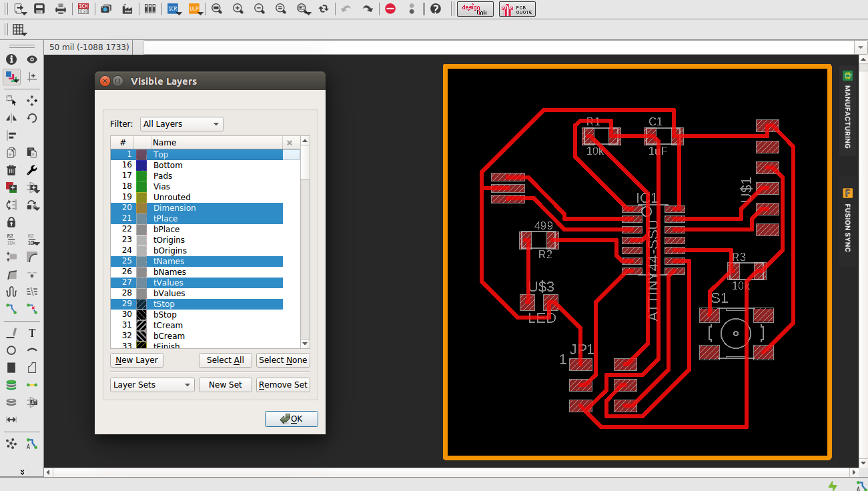Select the Via tool

[x=11, y=385]
